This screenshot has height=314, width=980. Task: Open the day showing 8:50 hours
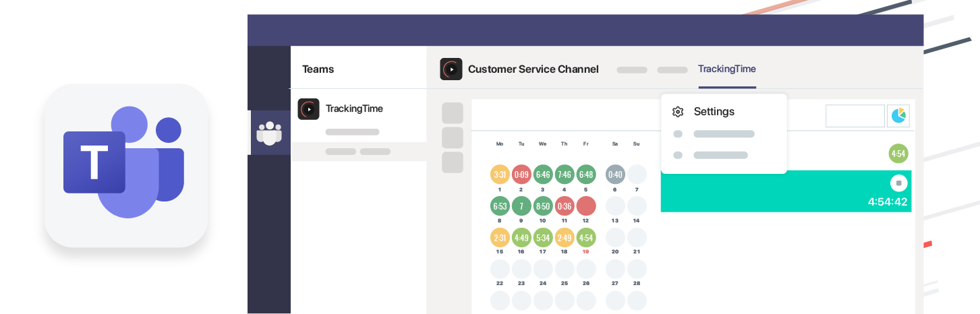pos(543,206)
